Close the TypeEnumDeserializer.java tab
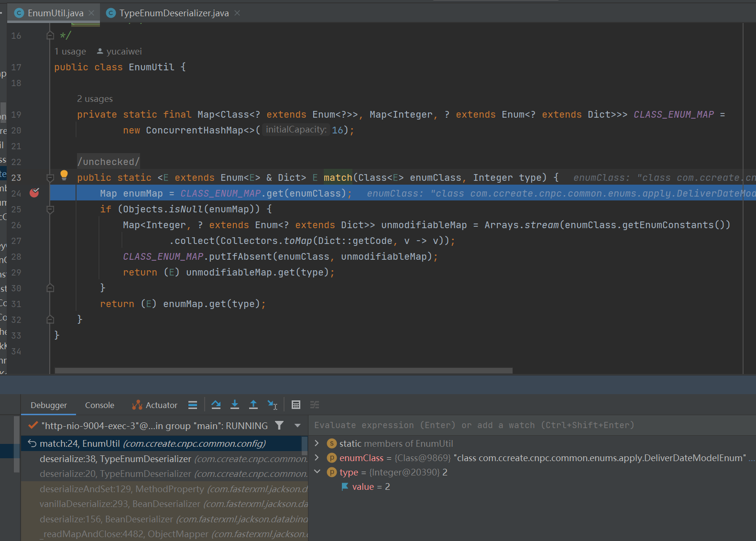Screen dimensions: 756x541 [237, 13]
